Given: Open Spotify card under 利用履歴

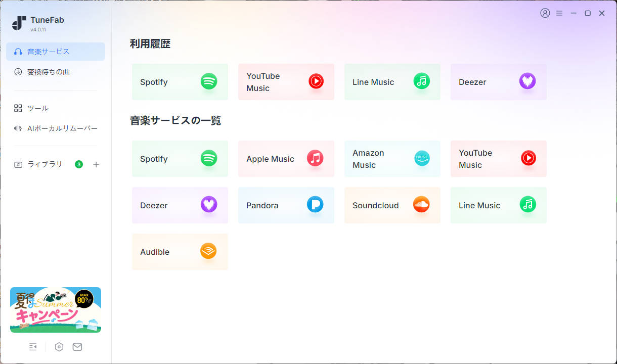Looking at the screenshot, I should [180, 82].
